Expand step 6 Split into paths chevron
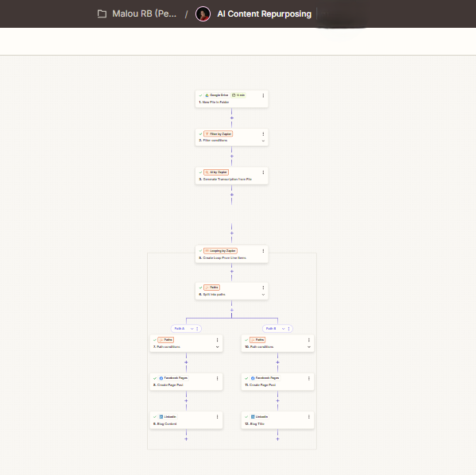 (x=263, y=295)
